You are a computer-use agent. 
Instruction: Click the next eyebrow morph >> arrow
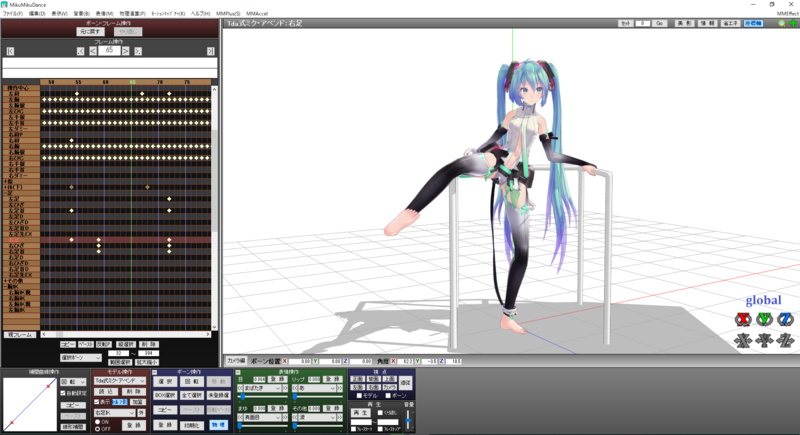[x=285, y=417]
